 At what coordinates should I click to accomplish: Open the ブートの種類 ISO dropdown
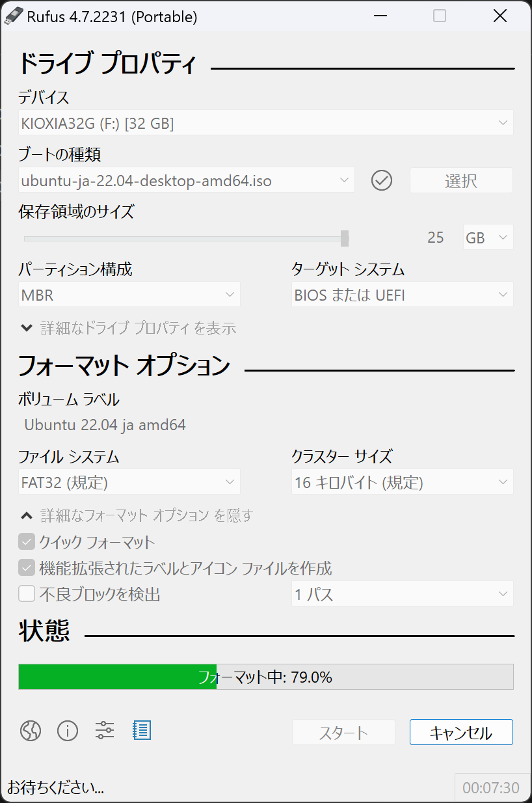click(x=187, y=180)
